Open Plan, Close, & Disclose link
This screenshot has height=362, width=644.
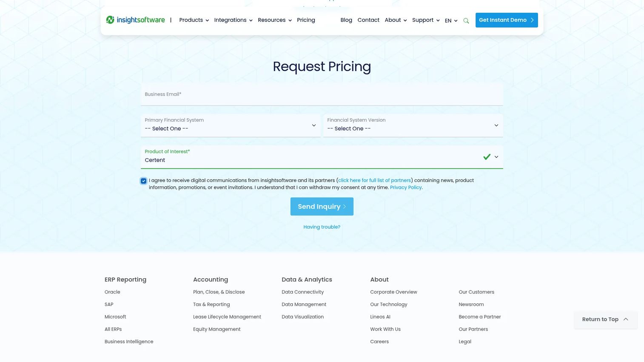(x=219, y=292)
